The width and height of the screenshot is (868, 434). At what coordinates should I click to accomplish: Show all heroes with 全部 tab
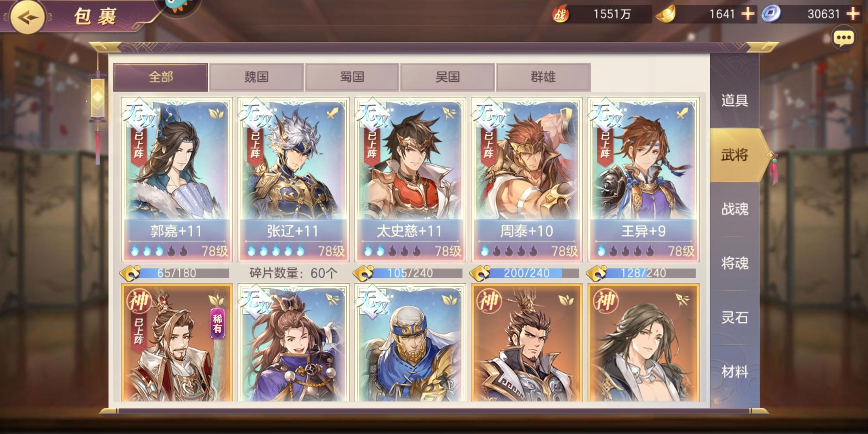pyautogui.click(x=161, y=77)
